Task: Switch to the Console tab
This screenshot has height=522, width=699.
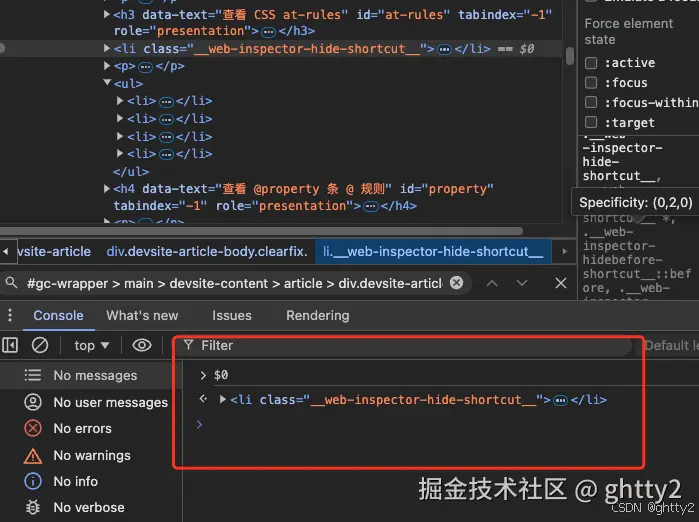Action: (x=58, y=316)
